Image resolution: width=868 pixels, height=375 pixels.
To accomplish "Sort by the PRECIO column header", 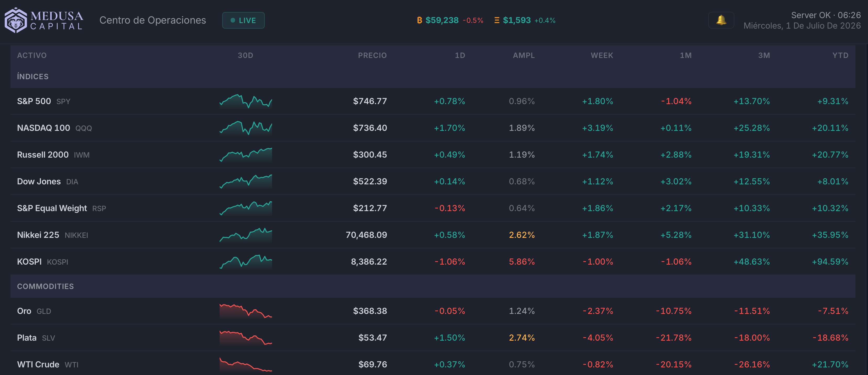I will point(372,55).
